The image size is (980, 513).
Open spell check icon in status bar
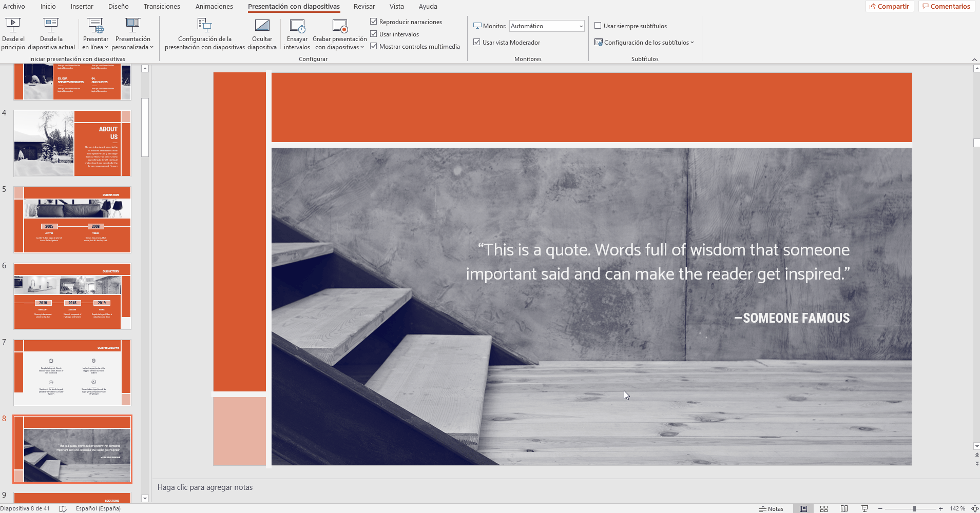point(63,508)
